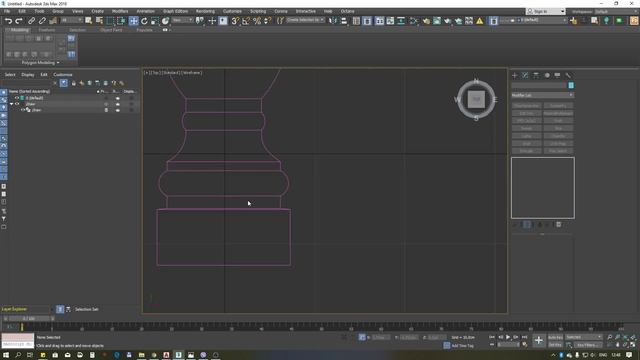Screen dimensions: 640x360
Task: Click the Mirror tool icon
Action: pos(333,21)
